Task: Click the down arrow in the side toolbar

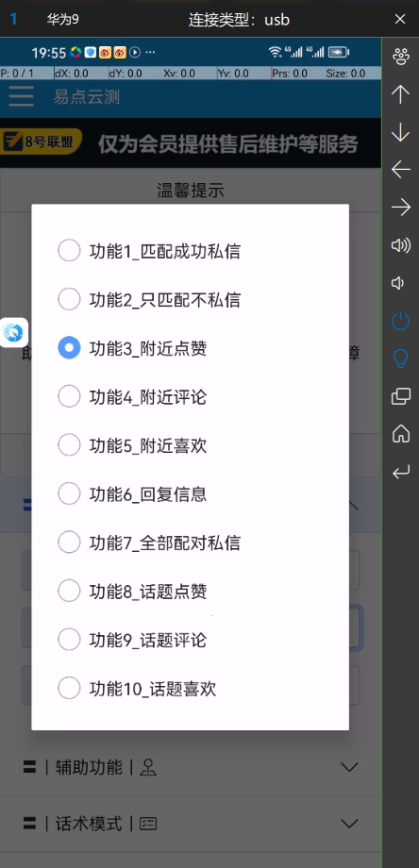Action: [x=400, y=132]
